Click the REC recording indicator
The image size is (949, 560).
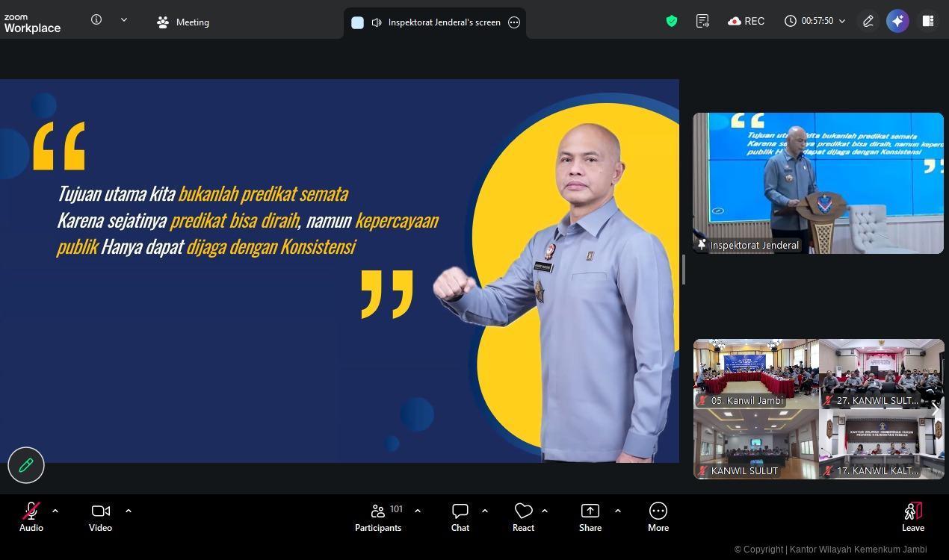pos(746,21)
